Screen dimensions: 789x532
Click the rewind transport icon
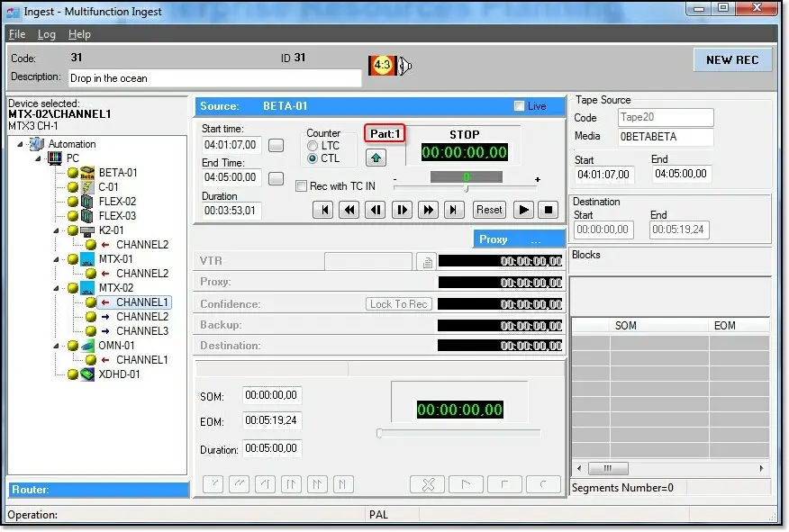(x=349, y=210)
